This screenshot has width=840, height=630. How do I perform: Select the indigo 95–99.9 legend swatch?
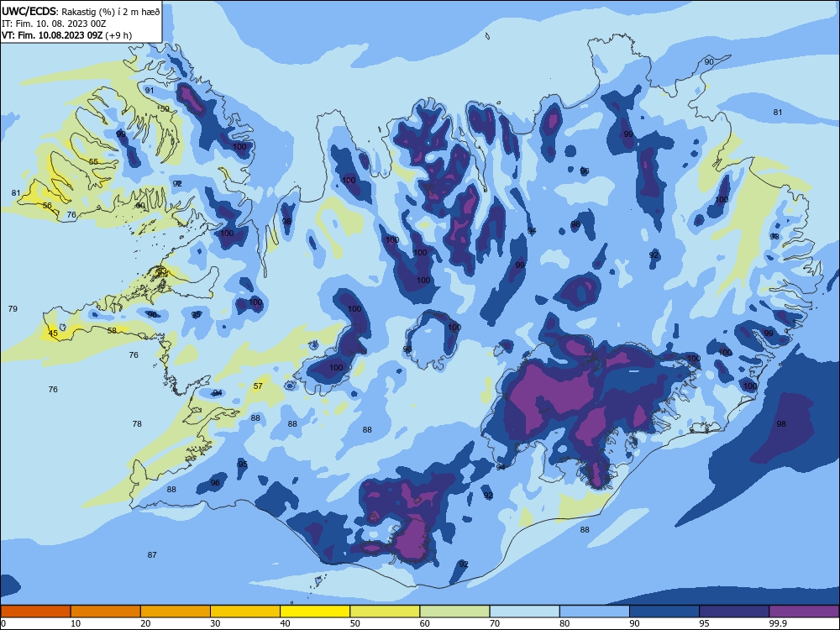(x=734, y=612)
